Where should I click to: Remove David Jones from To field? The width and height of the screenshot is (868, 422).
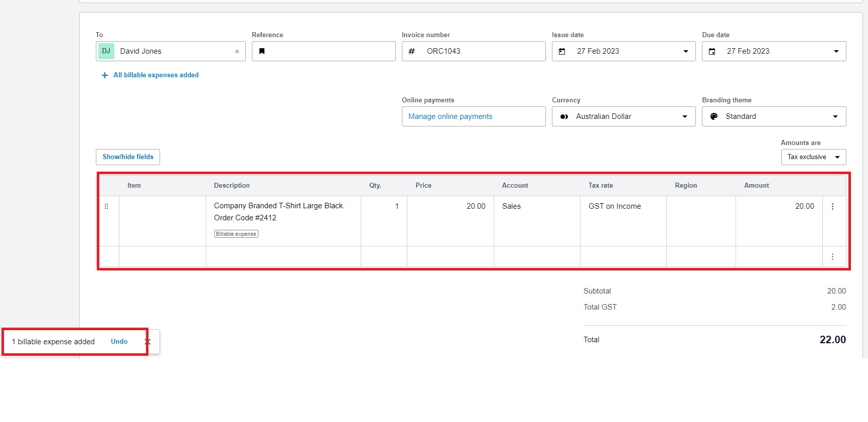coord(237,52)
